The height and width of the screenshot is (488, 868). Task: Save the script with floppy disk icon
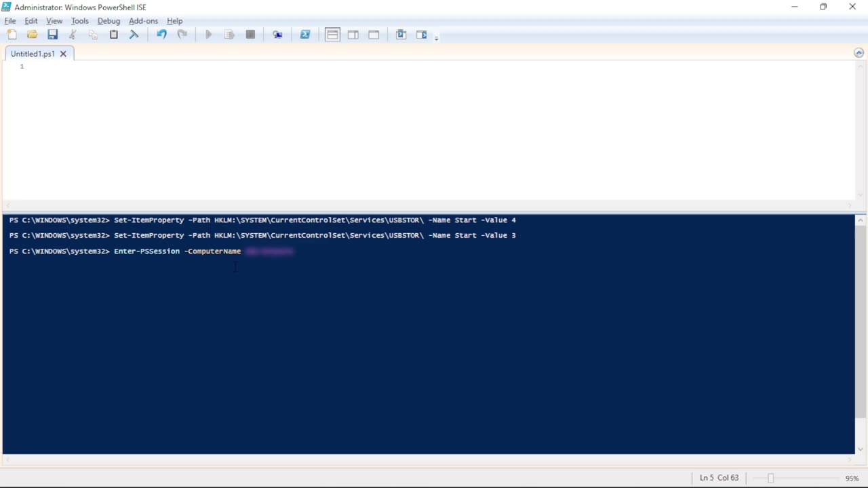click(52, 35)
